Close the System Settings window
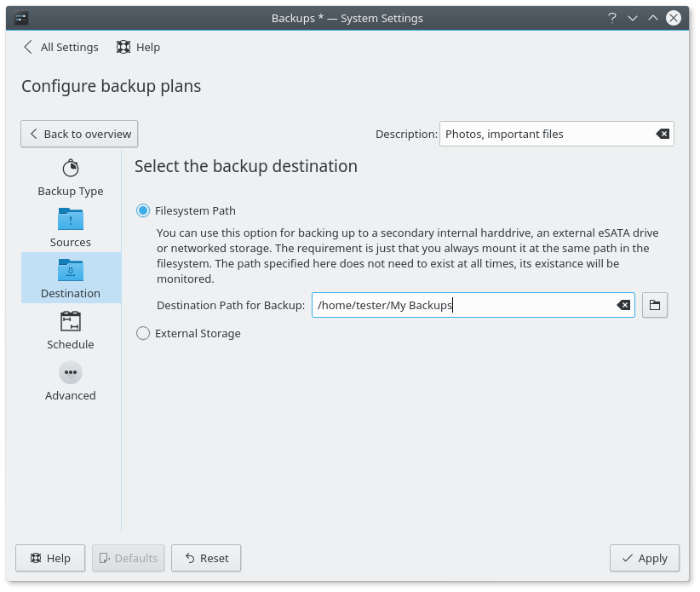Screen dimensions: 700x592 [674, 18]
